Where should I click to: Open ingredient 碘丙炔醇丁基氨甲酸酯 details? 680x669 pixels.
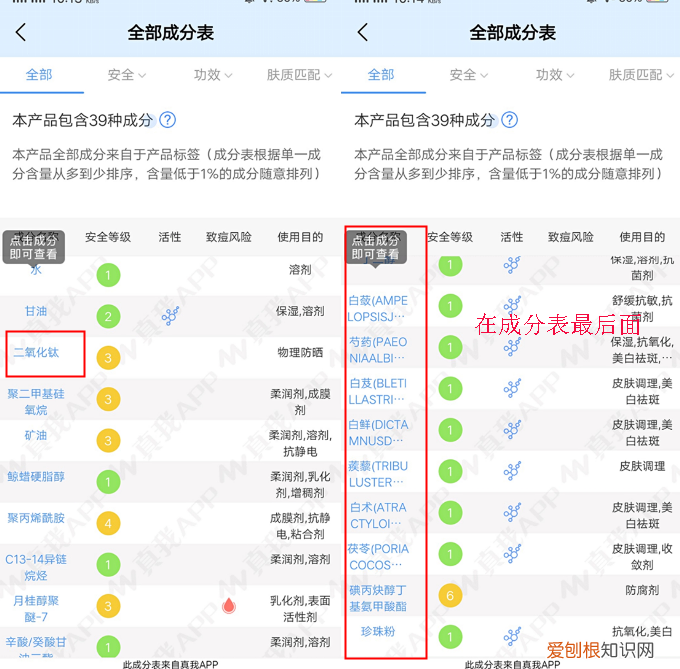click(x=378, y=598)
